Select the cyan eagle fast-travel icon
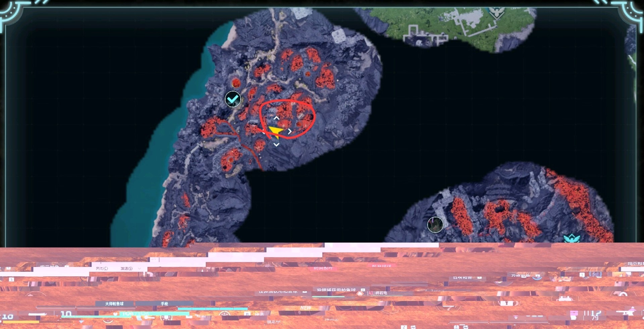 572,238
